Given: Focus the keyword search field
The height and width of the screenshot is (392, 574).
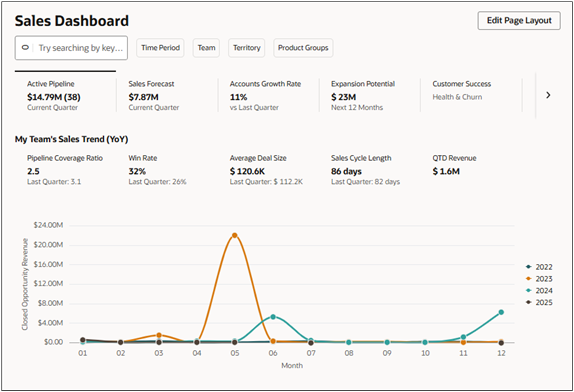Looking at the screenshot, I should 71,48.
